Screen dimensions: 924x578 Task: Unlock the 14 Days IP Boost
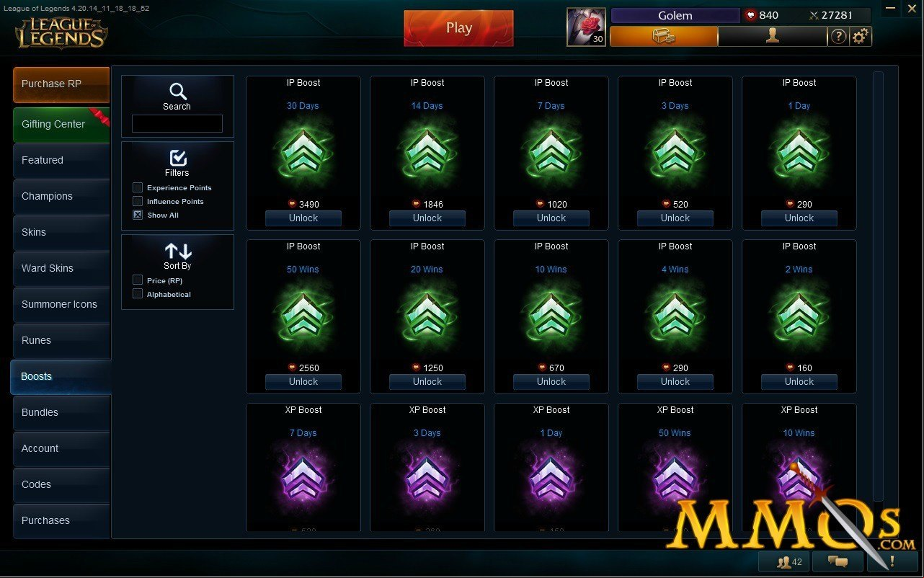click(427, 218)
